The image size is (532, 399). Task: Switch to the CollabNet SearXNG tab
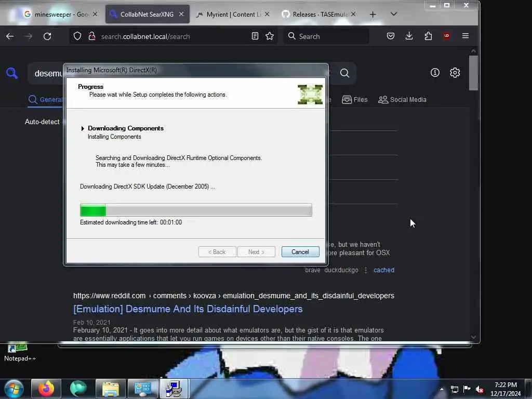[x=147, y=14]
